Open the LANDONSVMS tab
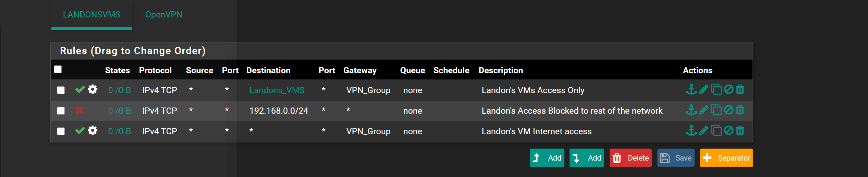Viewport: 868px width, 177px height. (92, 15)
